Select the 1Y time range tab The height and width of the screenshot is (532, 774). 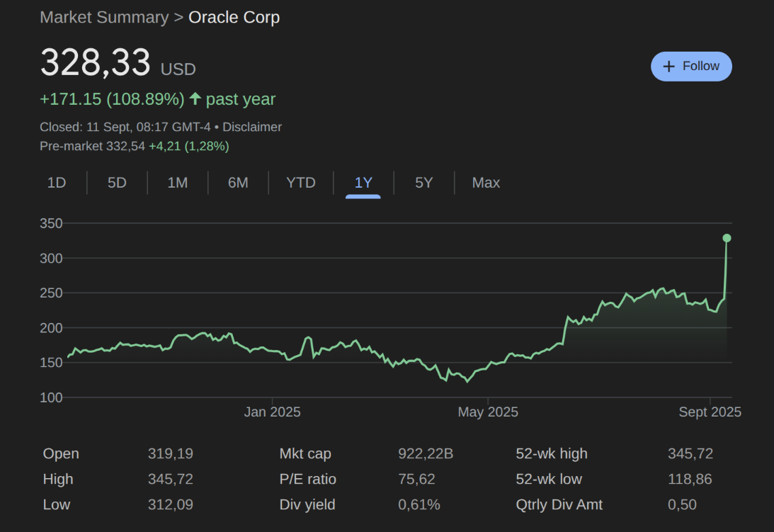click(363, 183)
